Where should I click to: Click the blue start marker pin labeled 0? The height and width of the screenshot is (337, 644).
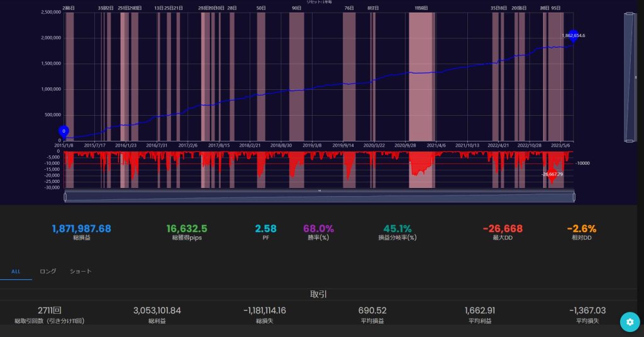click(x=64, y=131)
